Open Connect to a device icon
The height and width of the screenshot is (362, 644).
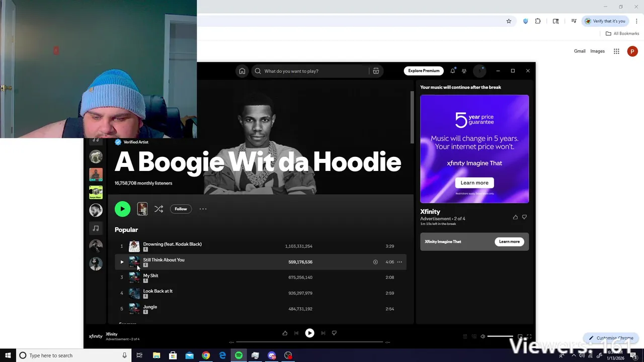coord(474,336)
